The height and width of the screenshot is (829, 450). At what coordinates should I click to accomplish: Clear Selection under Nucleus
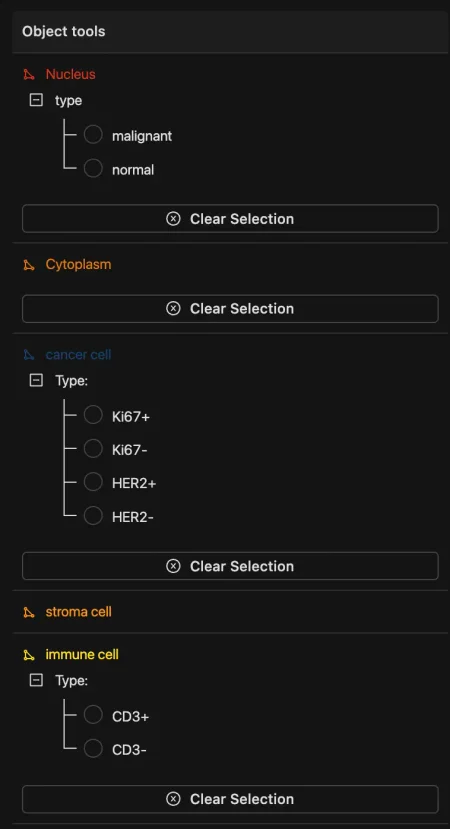coord(230,218)
